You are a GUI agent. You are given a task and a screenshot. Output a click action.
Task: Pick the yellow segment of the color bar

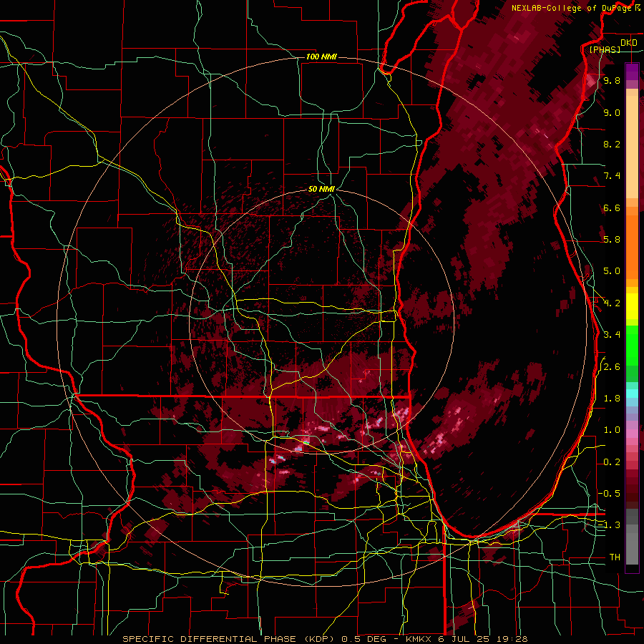[x=632, y=306]
